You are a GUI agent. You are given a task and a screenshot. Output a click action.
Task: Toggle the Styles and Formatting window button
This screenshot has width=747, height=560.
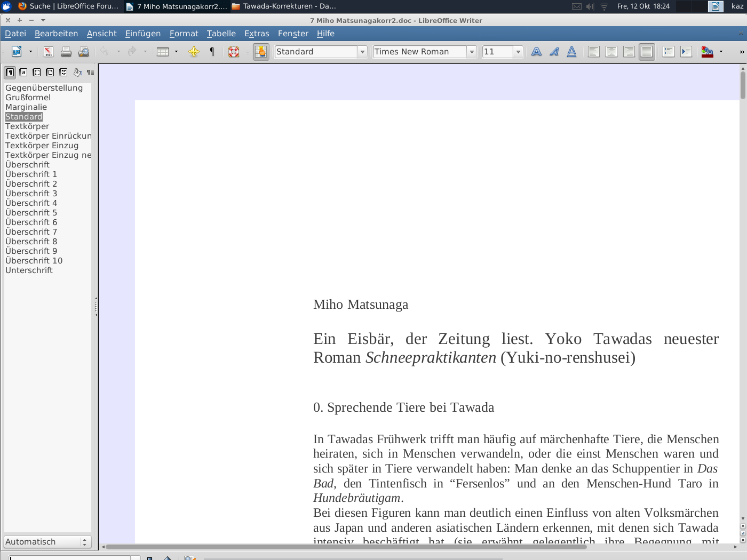pyautogui.click(x=261, y=52)
